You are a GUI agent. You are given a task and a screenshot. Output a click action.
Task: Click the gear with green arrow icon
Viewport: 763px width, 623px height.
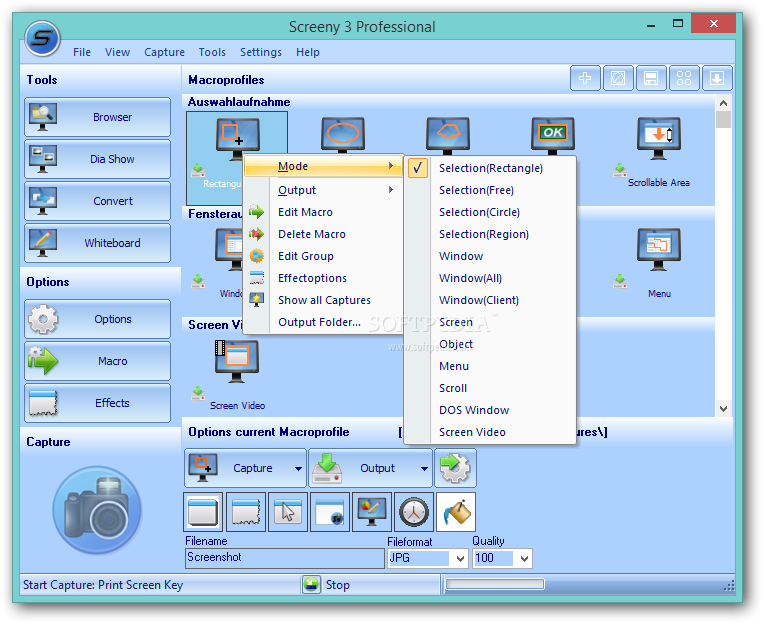tap(455, 468)
